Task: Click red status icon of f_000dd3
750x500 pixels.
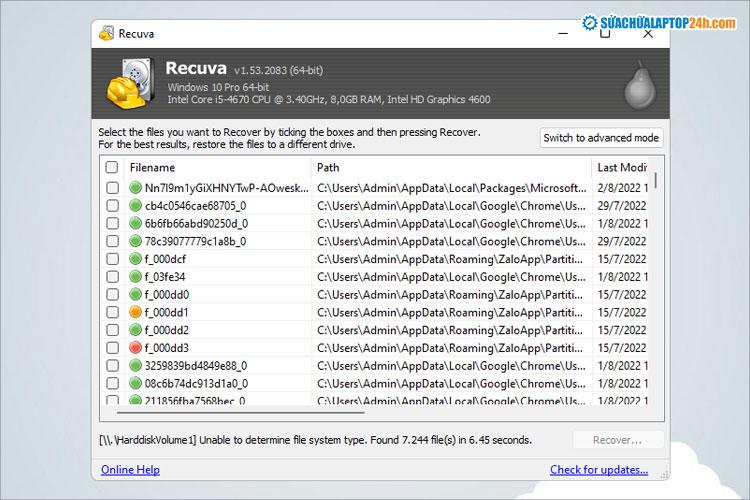Action: [135, 348]
